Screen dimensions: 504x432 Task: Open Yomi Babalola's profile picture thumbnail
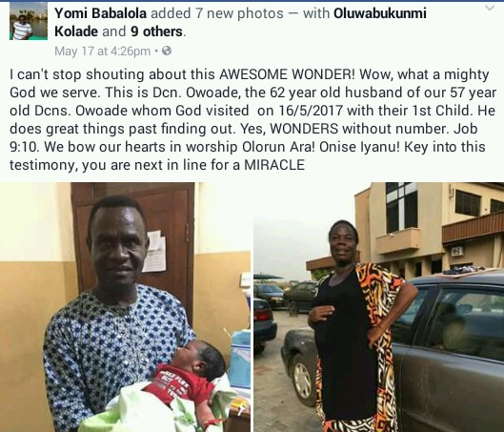coord(29,21)
